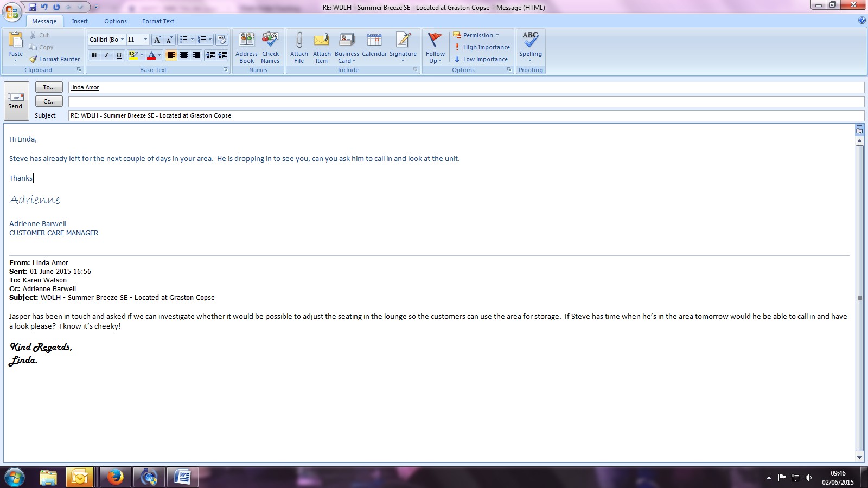Open Outlook help via question mark icon

pyautogui.click(x=862, y=21)
